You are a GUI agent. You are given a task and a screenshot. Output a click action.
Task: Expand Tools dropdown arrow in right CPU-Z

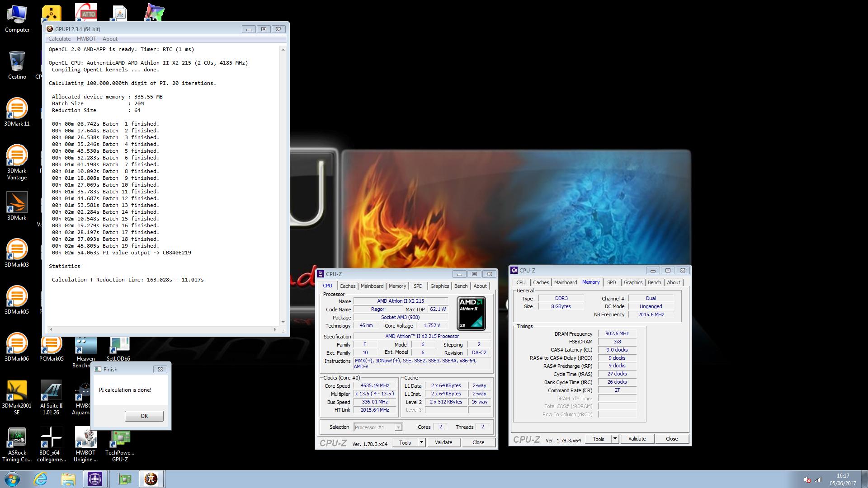point(615,439)
